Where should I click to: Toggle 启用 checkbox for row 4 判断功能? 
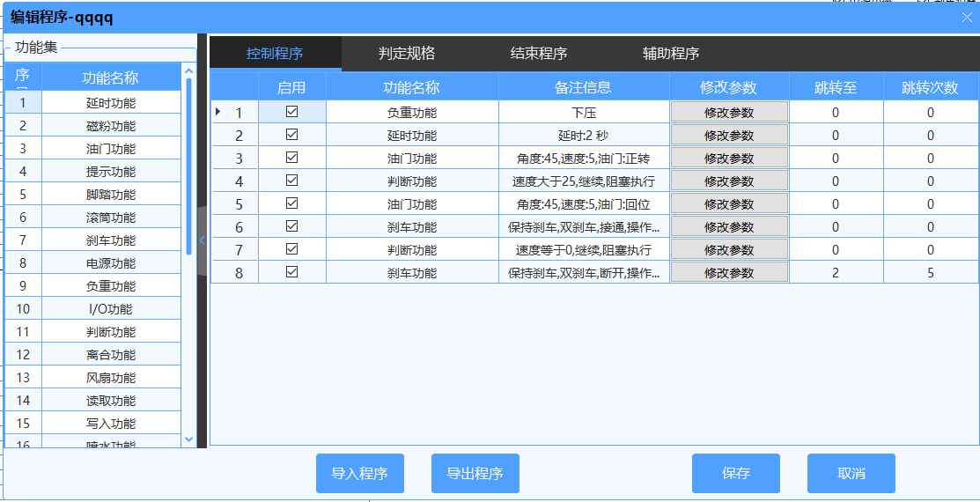click(x=291, y=181)
